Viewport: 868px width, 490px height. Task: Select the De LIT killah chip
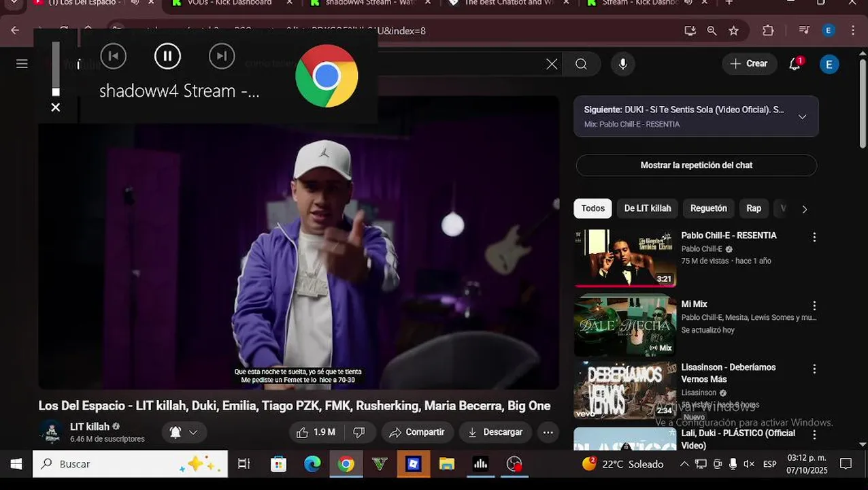point(648,208)
